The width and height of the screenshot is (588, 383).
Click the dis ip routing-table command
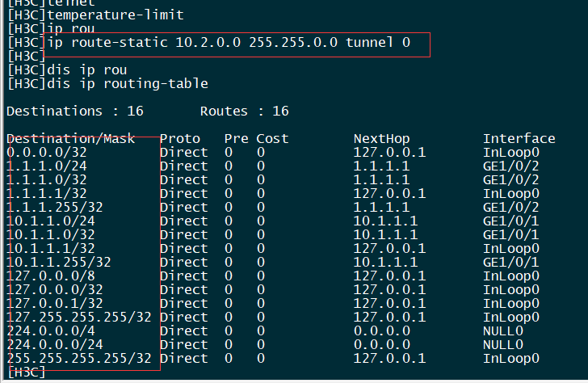coord(128,83)
